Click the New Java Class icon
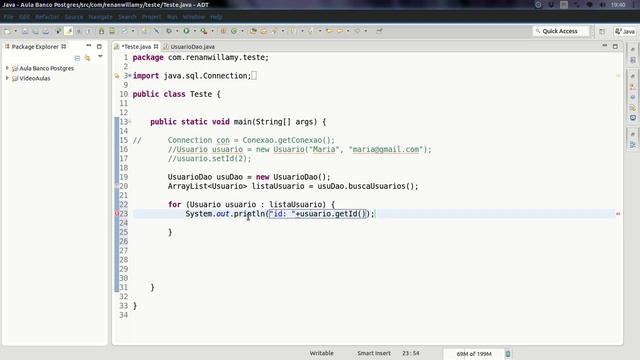 tap(234, 31)
